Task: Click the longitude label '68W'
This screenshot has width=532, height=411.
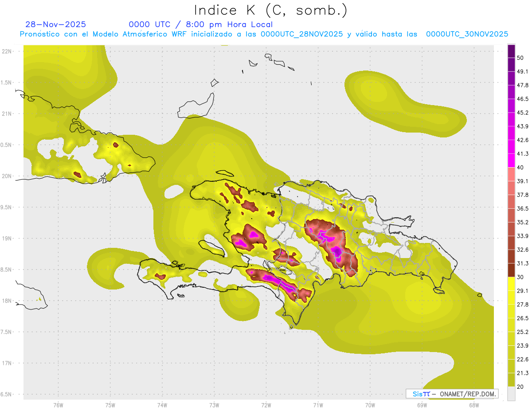Action: [x=473, y=405]
